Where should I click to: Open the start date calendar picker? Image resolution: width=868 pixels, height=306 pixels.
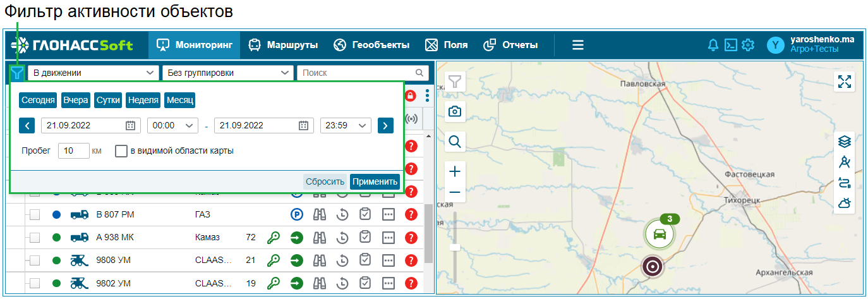[130, 125]
